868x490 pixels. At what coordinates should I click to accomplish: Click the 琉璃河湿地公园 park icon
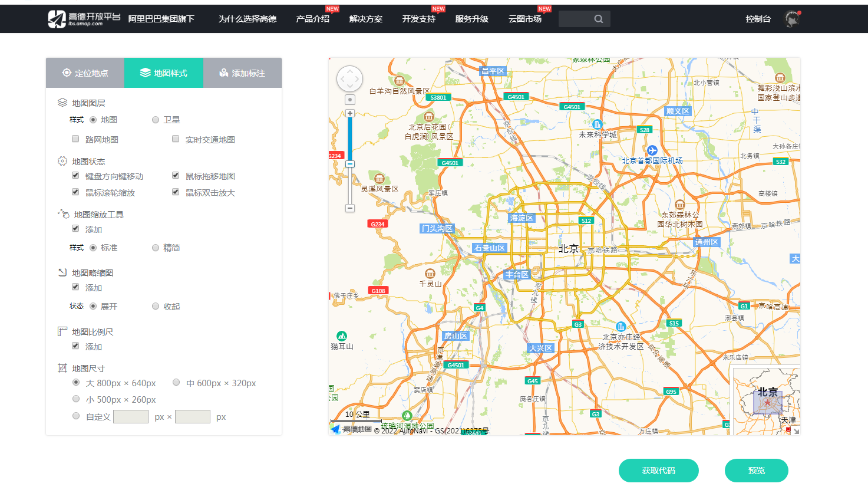click(x=407, y=416)
